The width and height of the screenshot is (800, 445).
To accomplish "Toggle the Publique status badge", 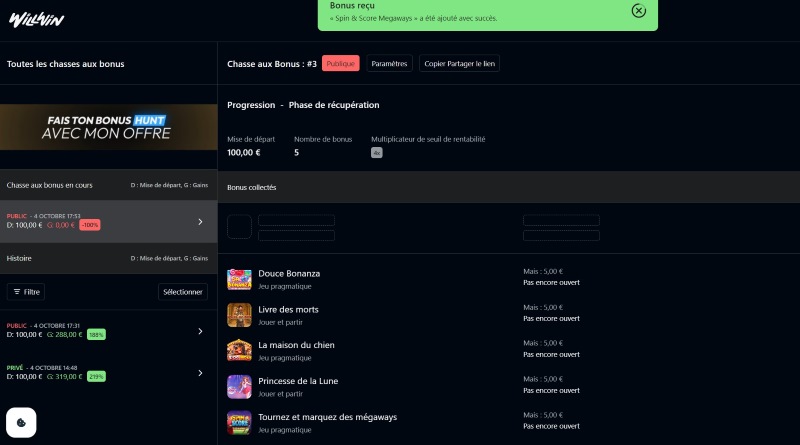I will click(340, 64).
